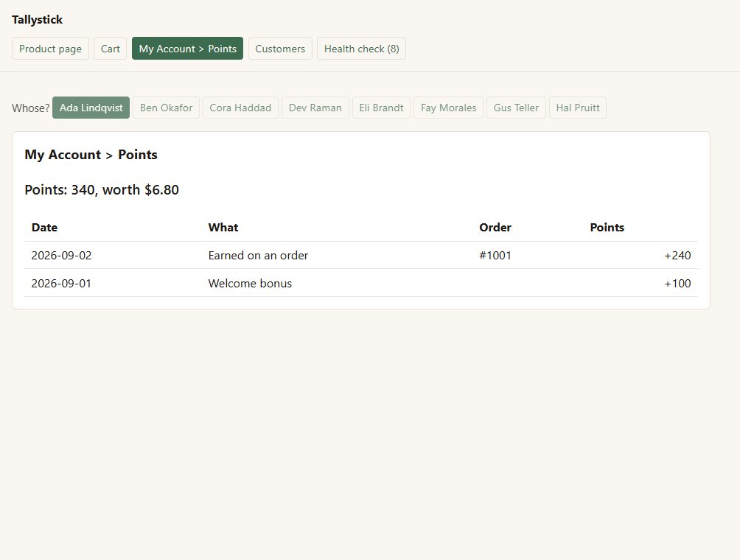
Task: Select Gus Teller in customer list
Action: click(x=516, y=108)
